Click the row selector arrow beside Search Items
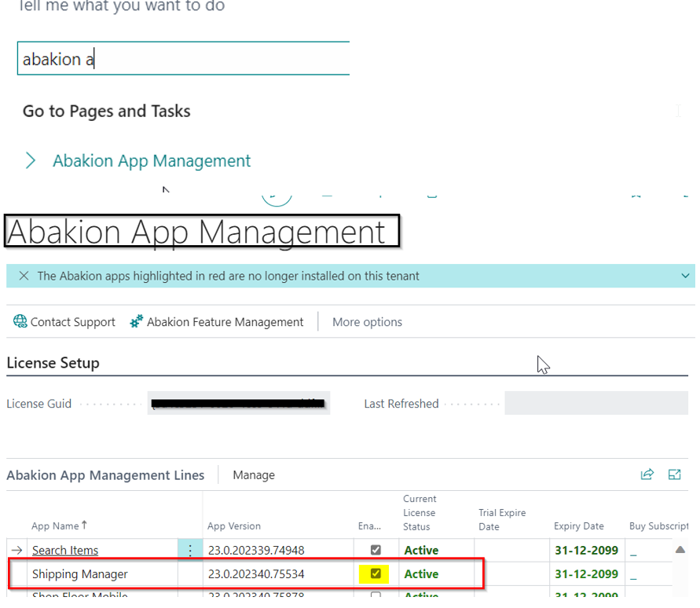The image size is (700, 608). click(x=16, y=550)
